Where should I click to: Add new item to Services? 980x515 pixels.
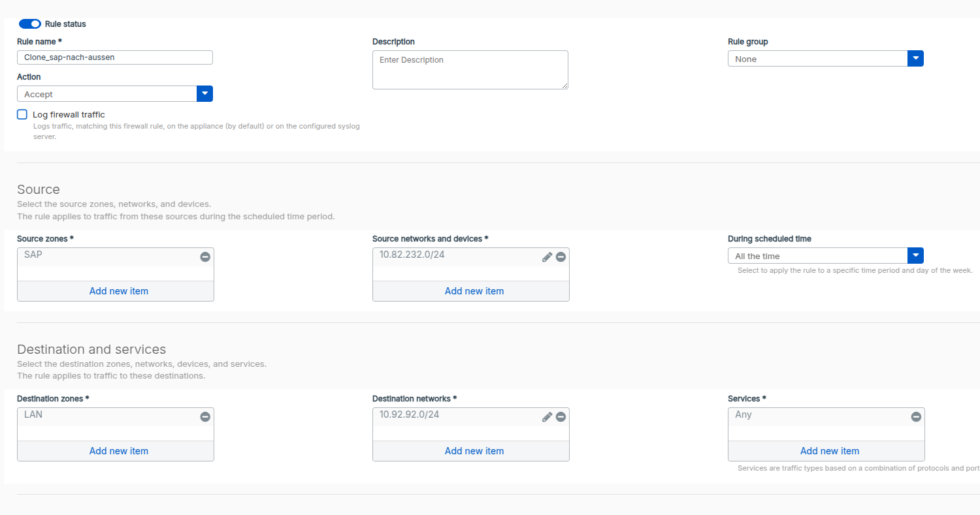click(x=829, y=451)
